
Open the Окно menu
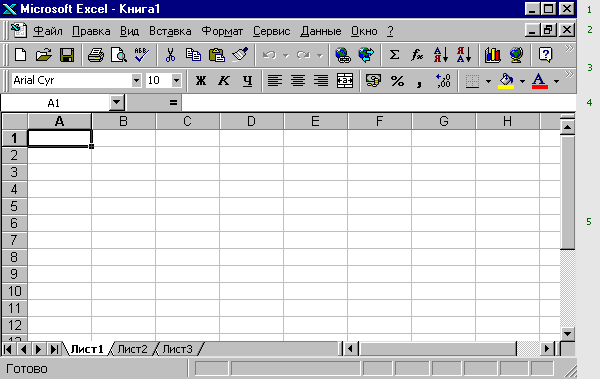pos(364,31)
